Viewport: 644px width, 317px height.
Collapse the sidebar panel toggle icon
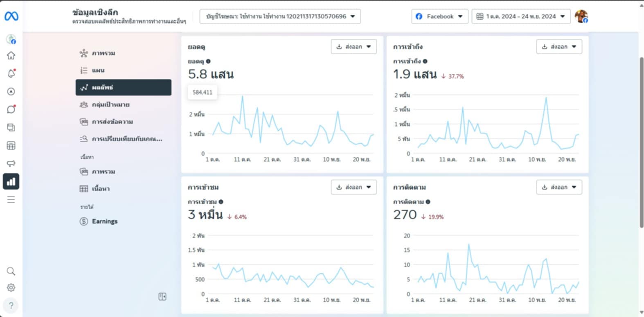(162, 297)
